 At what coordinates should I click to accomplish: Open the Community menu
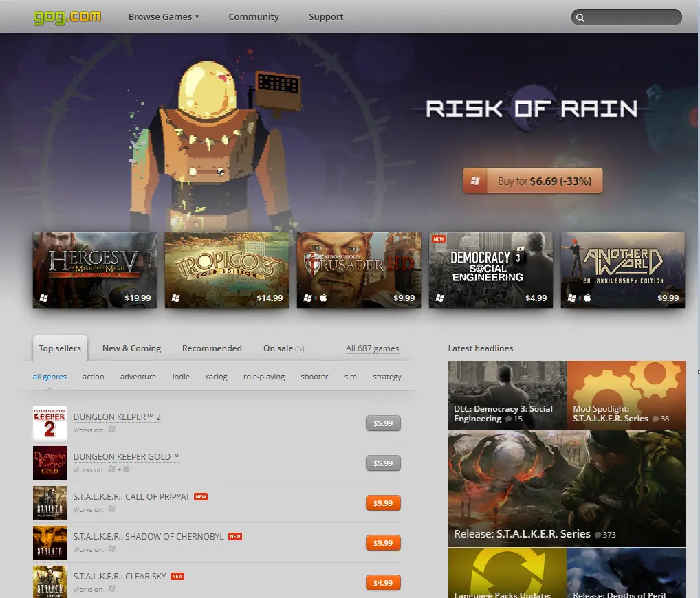254,16
